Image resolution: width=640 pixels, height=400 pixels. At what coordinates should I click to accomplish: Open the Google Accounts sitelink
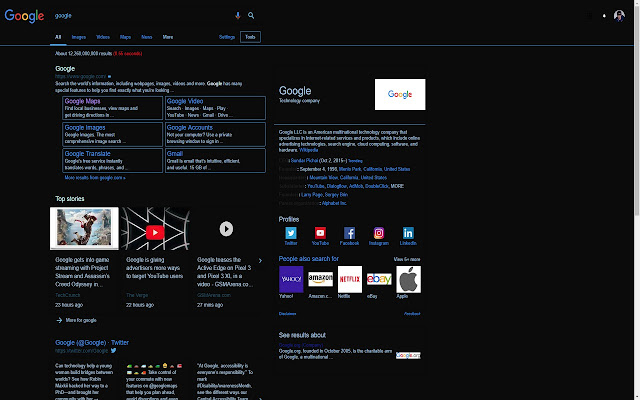click(190, 127)
